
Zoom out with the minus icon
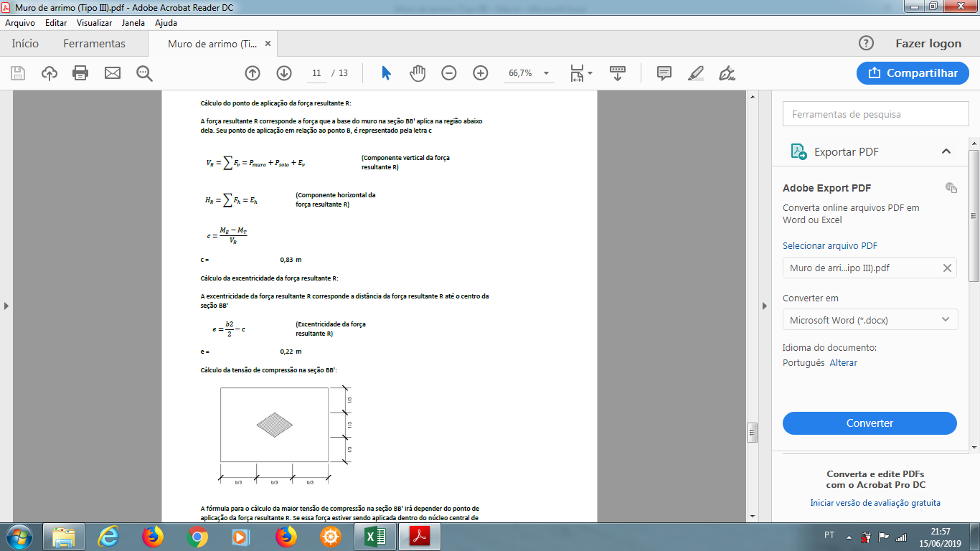pos(449,72)
